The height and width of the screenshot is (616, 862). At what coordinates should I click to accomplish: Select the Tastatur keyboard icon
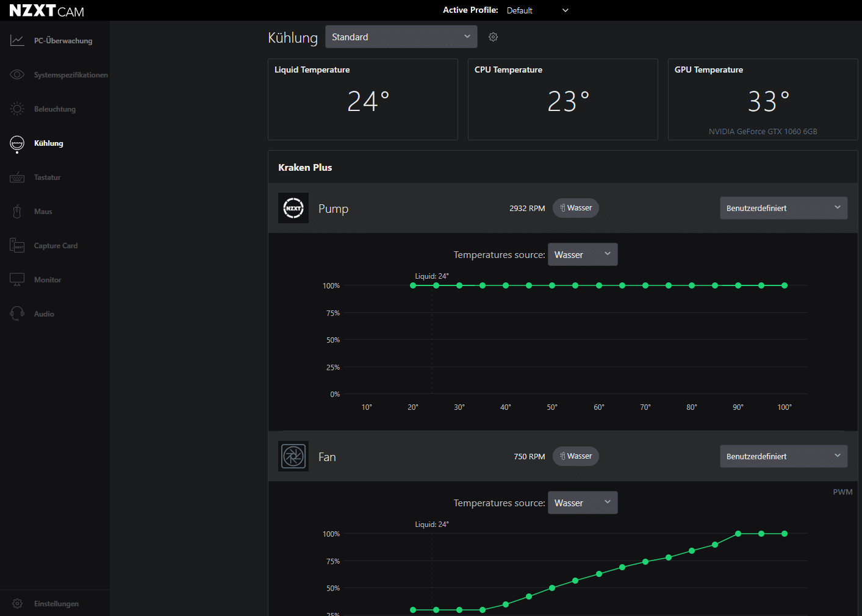[17, 177]
